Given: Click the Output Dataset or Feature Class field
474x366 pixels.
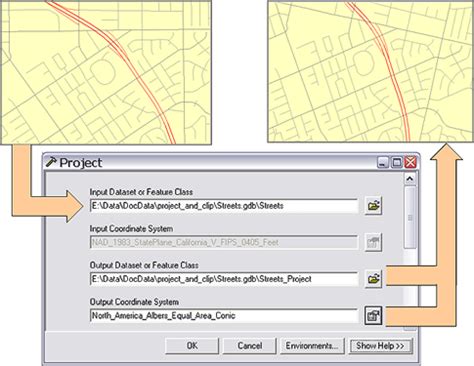Looking at the screenshot, I should 224,279.
